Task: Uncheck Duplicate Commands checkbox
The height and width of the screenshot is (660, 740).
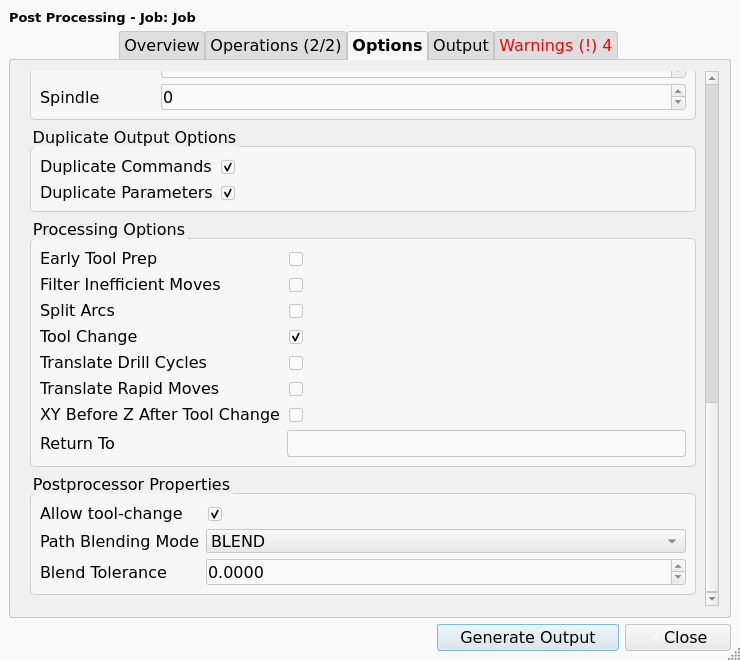Action: (228, 167)
